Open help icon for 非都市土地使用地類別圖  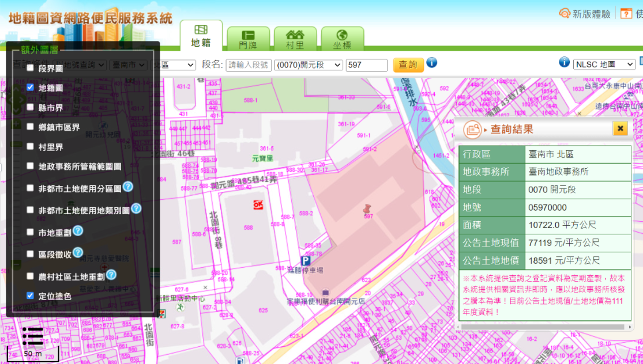coord(136,209)
